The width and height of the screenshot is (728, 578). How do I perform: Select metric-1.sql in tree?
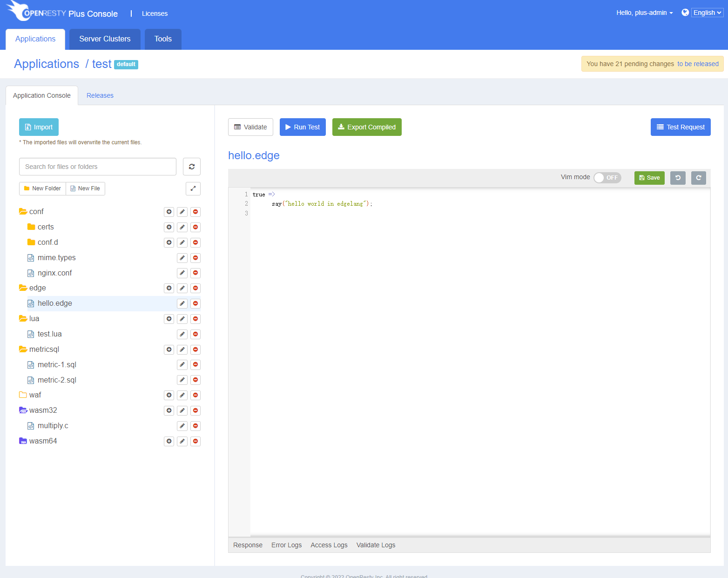(57, 364)
